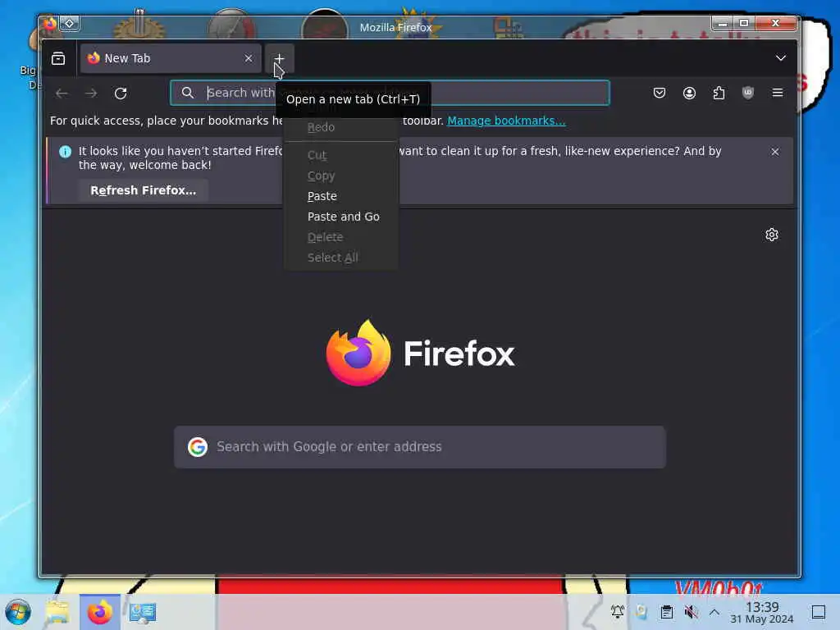The height and width of the screenshot is (630, 840).
Task: Open new tab personalize gear icon
Action: pos(771,235)
